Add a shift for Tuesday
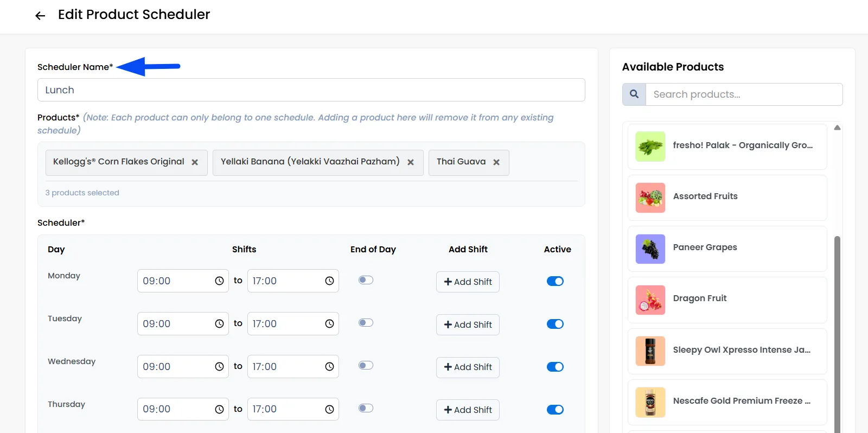Screen dimensions: 868x433 tap(468, 324)
